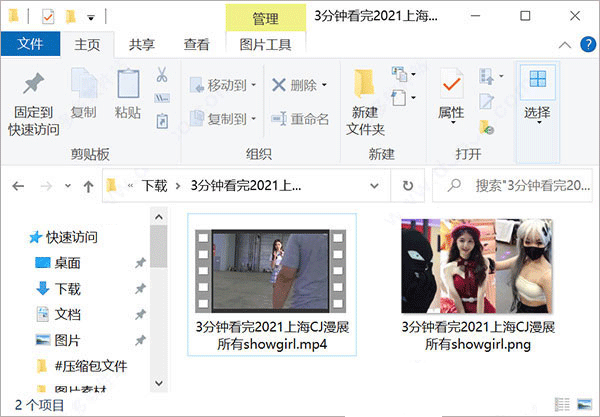Refresh the current folder view
Screen dimensions: 600x417
408,186
